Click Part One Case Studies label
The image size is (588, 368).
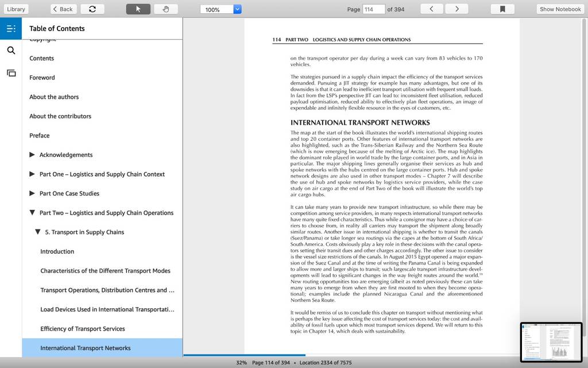pyautogui.click(x=69, y=193)
